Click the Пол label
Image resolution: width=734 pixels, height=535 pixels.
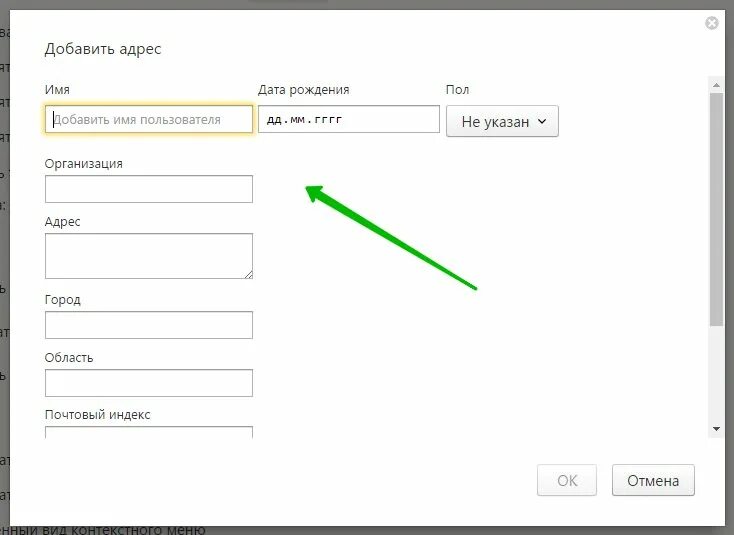coord(457,89)
